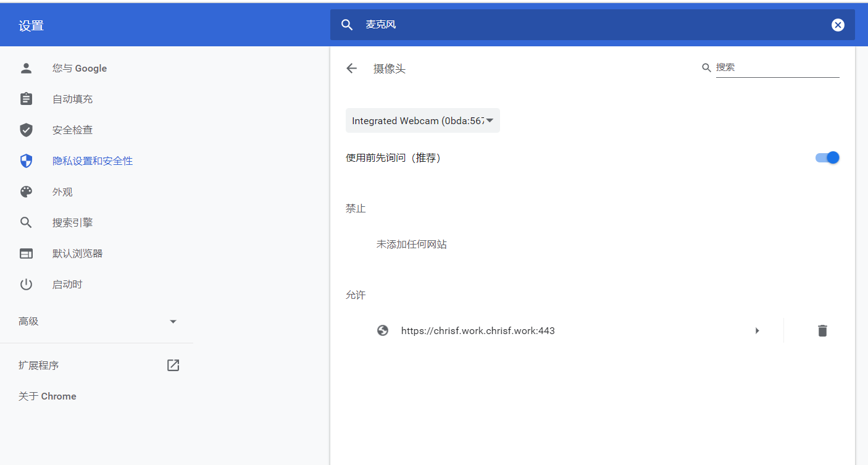
Task: Delete chrisf.work permission via trash icon
Action: click(822, 330)
